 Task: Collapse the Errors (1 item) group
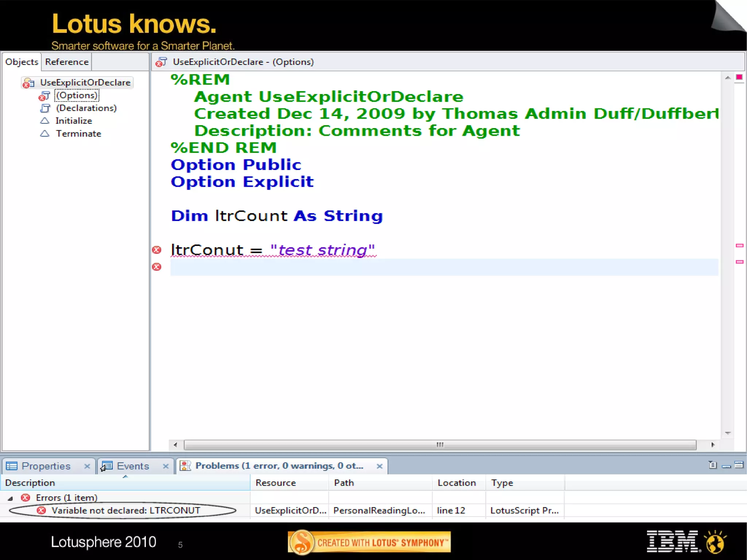[10, 498]
